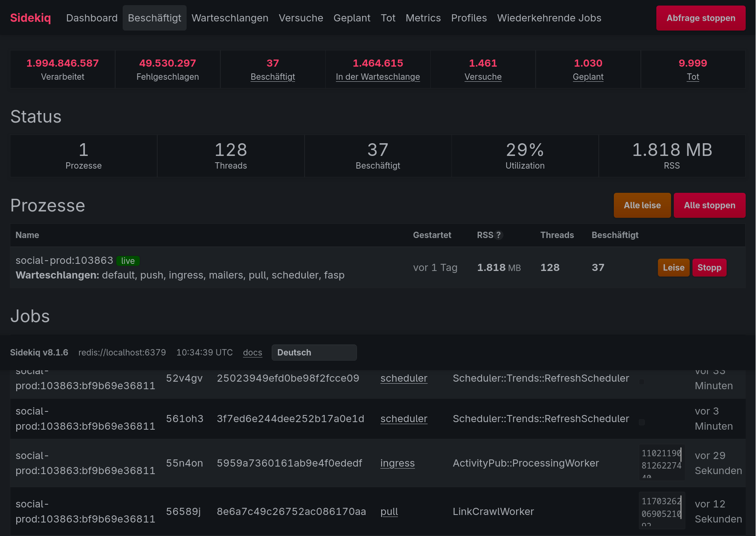Open the scheduler queue link for job 52v4gv

click(404, 378)
